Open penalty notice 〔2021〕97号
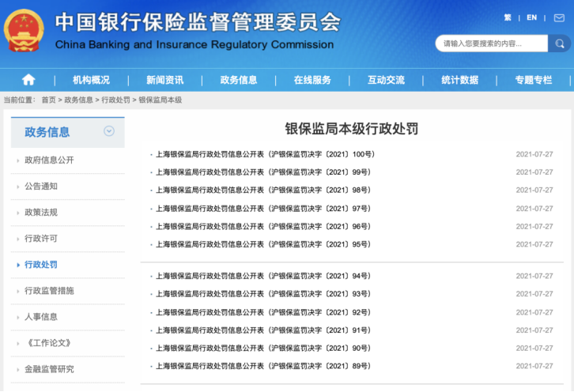Viewport: 574px width, 392px height. click(263, 209)
